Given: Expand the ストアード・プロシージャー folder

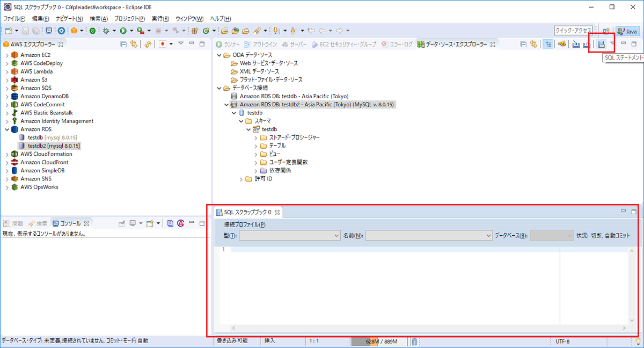Looking at the screenshot, I should (x=256, y=137).
